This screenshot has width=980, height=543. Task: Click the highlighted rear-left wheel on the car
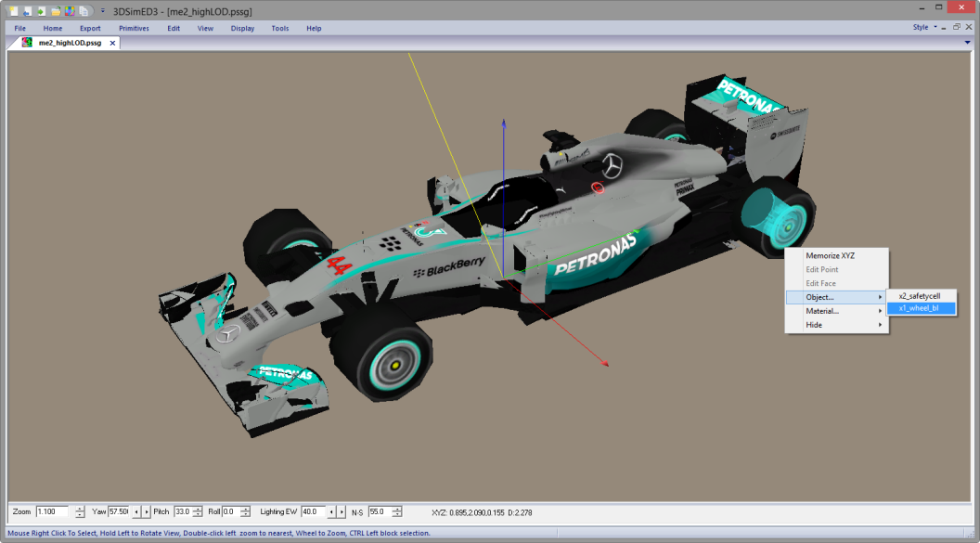coord(777,218)
